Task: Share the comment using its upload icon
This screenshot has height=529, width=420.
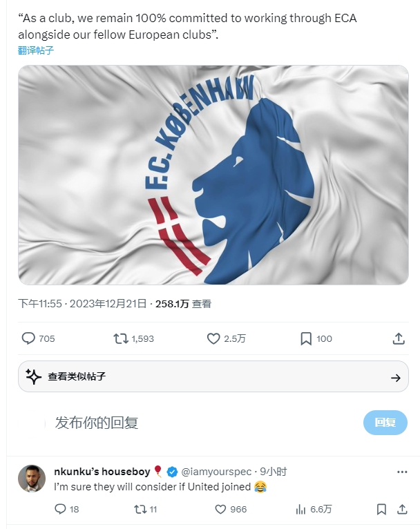Action: [x=402, y=509]
